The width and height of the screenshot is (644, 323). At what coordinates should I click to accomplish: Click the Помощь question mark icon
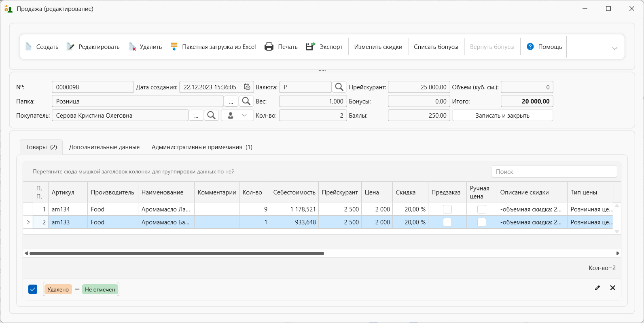coord(530,47)
